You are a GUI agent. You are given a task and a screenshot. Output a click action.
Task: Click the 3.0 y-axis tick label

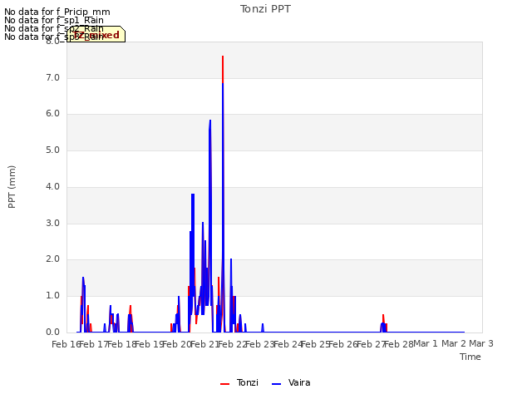52,223
